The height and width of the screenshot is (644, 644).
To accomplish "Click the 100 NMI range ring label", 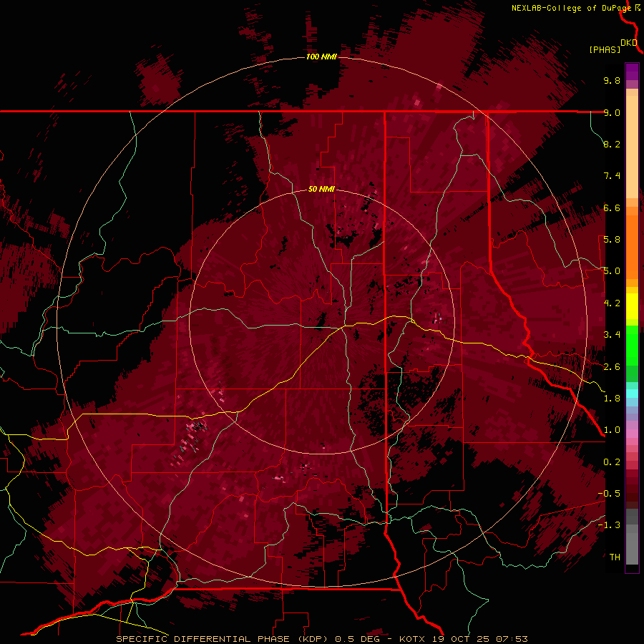I will (x=321, y=57).
